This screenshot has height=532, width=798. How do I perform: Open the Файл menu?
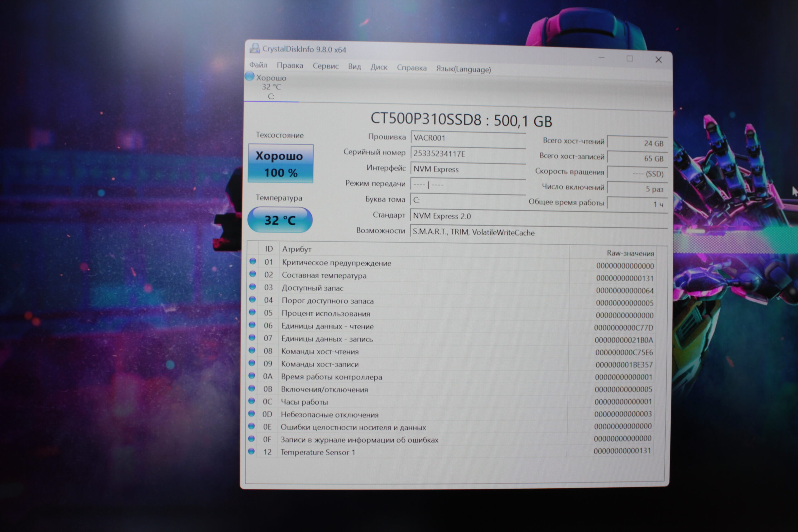[x=258, y=65]
